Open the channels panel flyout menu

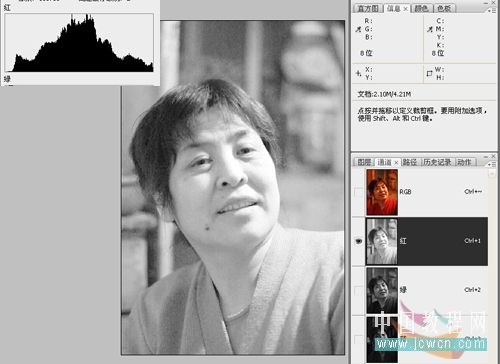pos(493,164)
